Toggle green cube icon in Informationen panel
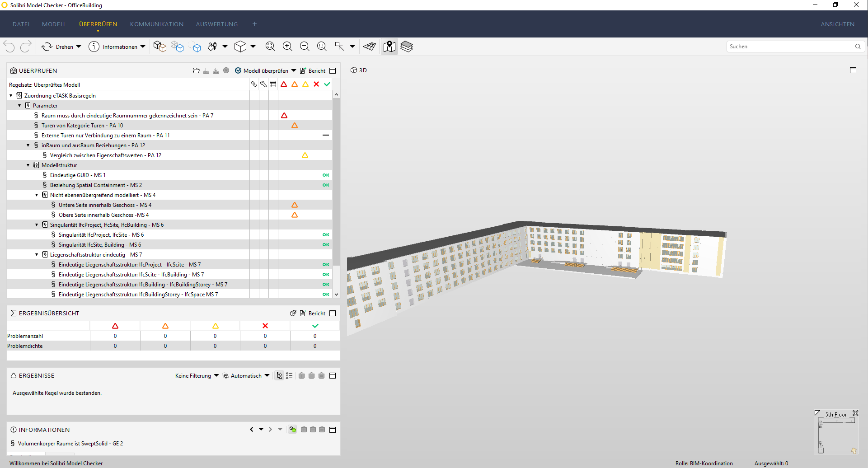The width and height of the screenshot is (868, 468). coord(293,430)
